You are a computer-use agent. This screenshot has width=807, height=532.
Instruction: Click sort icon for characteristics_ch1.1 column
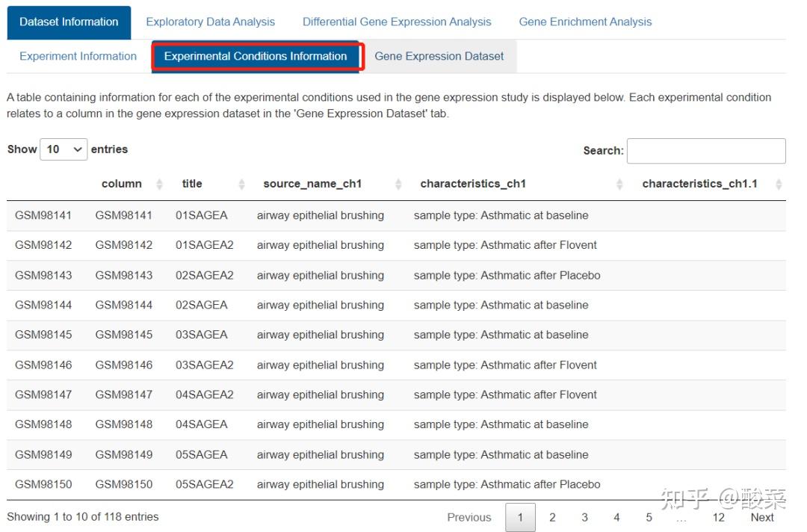[x=779, y=184]
